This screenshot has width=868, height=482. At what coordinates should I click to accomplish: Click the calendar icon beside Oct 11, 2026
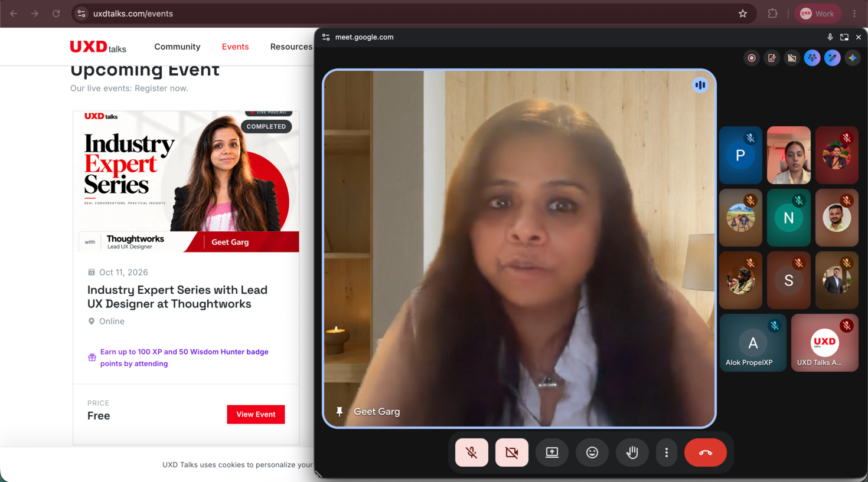pyautogui.click(x=91, y=272)
